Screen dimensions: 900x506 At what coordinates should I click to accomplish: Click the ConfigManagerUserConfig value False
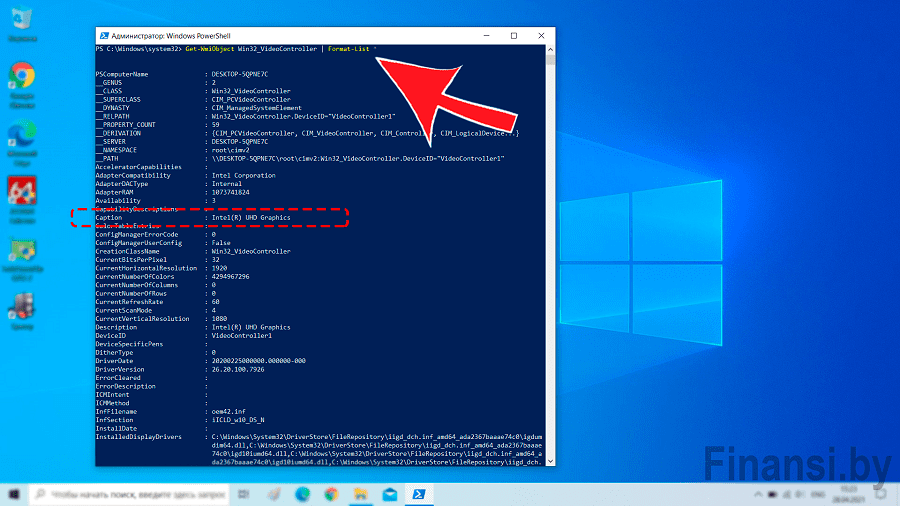pos(221,243)
